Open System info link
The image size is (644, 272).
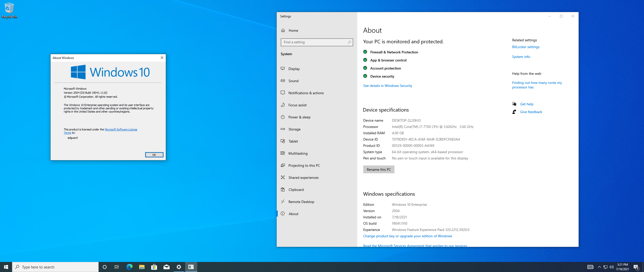point(521,57)
